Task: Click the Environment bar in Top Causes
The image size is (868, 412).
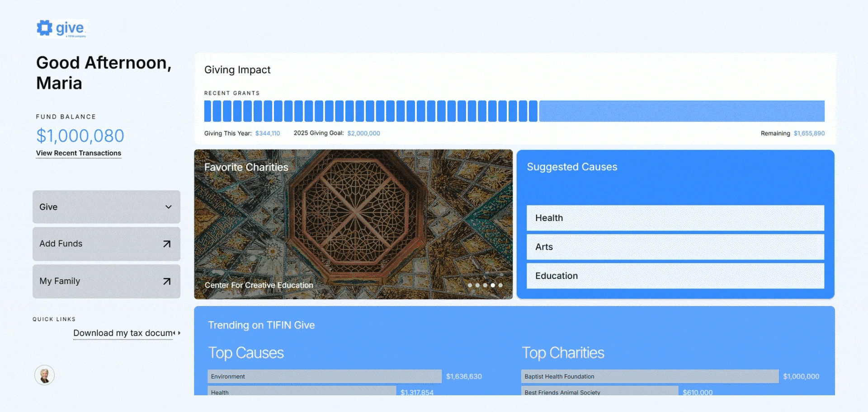Action: [324, 376]
